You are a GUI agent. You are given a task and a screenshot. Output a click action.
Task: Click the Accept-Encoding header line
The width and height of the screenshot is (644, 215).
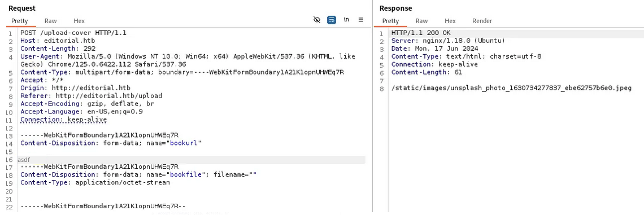87,104
